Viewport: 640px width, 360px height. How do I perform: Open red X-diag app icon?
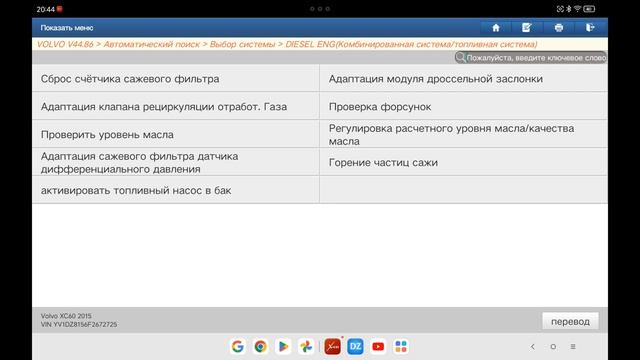coord(332,347)
